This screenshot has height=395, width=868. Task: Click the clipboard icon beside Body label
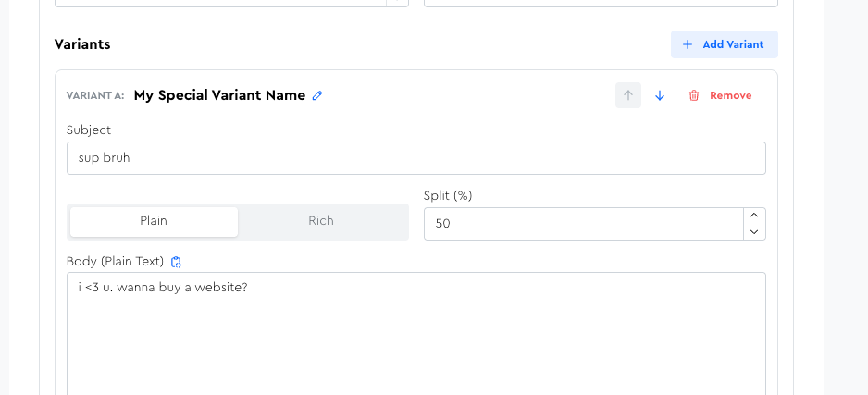[176, 262]
